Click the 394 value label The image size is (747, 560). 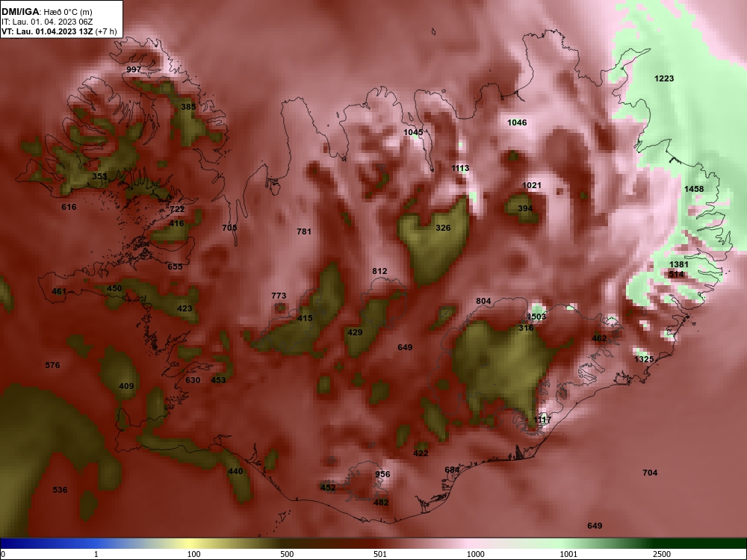coord(525,208)
